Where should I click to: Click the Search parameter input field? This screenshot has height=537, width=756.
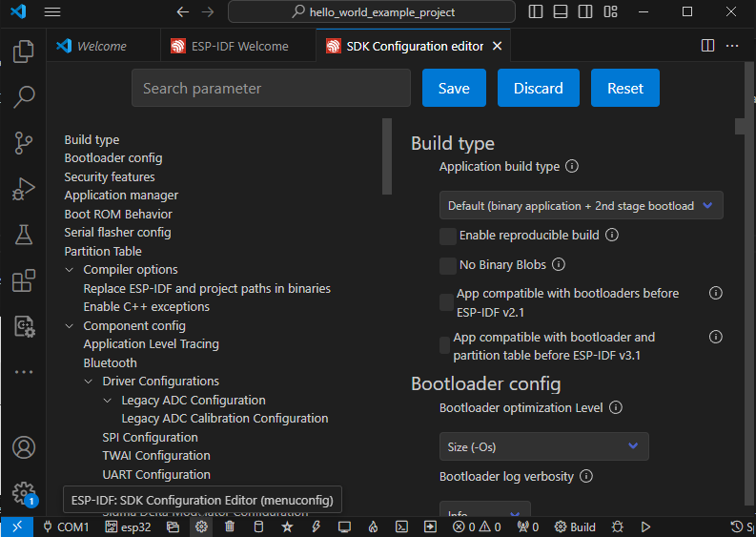point(270,89)
